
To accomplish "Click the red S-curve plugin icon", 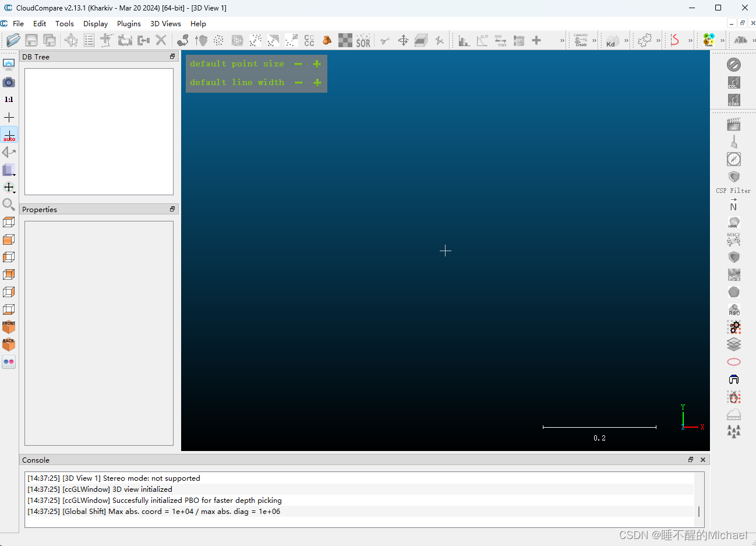I will pos(675,40).
